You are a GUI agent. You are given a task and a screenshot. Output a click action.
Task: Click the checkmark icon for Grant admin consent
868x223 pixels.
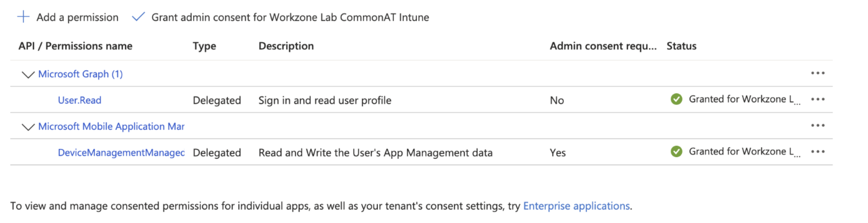tap(138, 16)
